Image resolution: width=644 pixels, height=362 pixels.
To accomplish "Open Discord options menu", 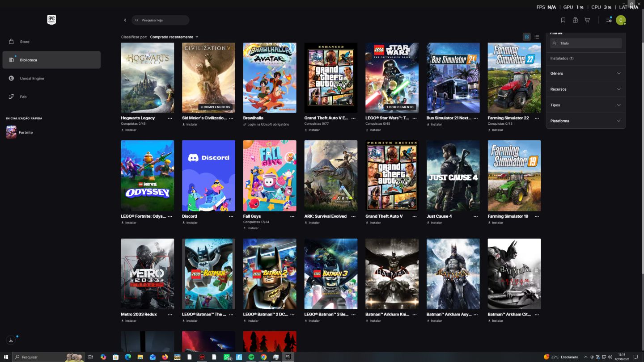I will pyautogui.click(x=231, y=216).
